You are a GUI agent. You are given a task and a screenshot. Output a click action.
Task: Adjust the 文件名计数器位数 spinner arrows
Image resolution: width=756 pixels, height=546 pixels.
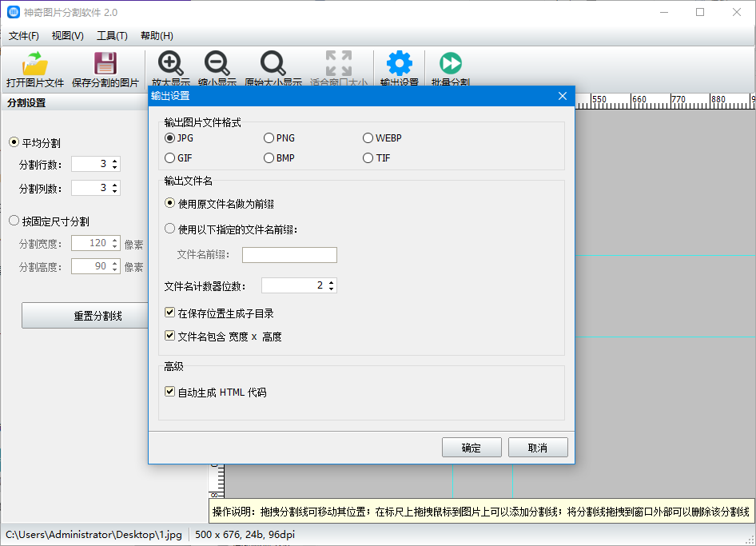click(x=332, y=285)
